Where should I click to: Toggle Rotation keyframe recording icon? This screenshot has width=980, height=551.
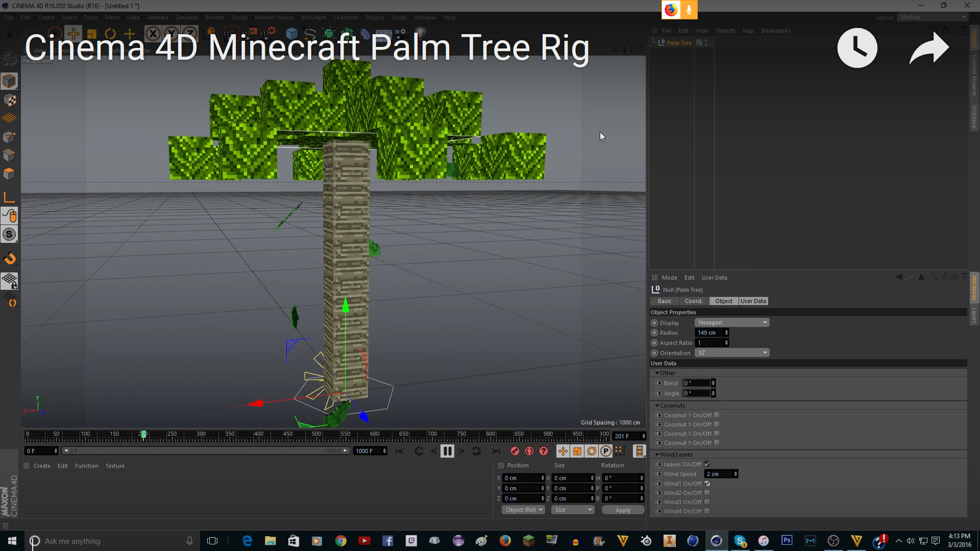click(x=591, y=451)
